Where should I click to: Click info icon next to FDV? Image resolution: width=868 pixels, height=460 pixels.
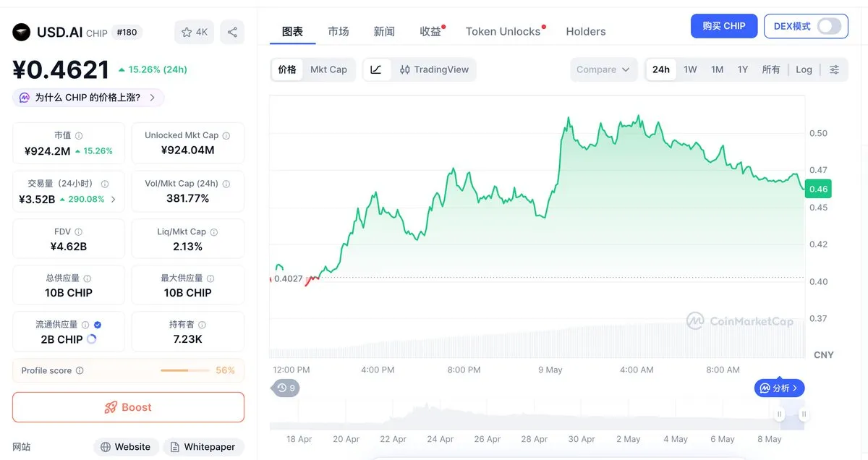point(79,232)
